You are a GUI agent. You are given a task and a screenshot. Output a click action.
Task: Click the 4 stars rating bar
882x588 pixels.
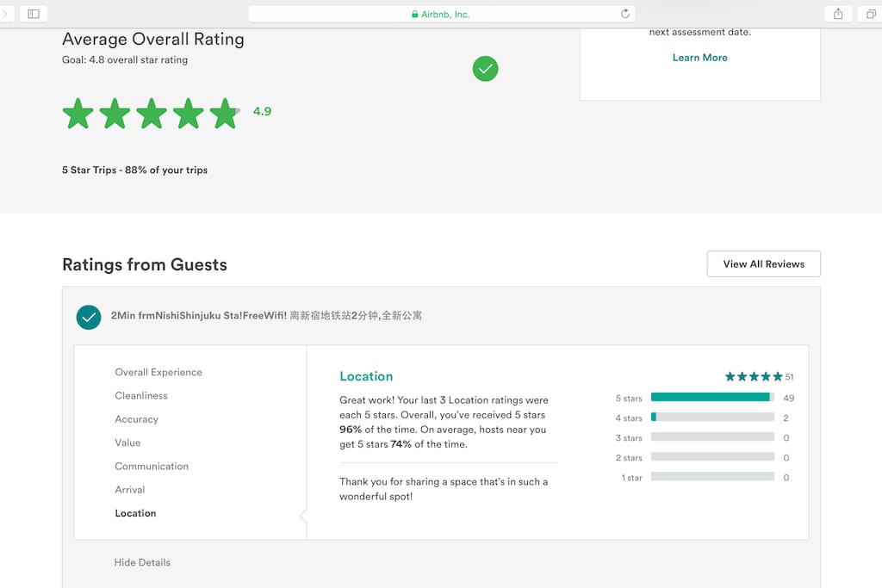(712, 417)
